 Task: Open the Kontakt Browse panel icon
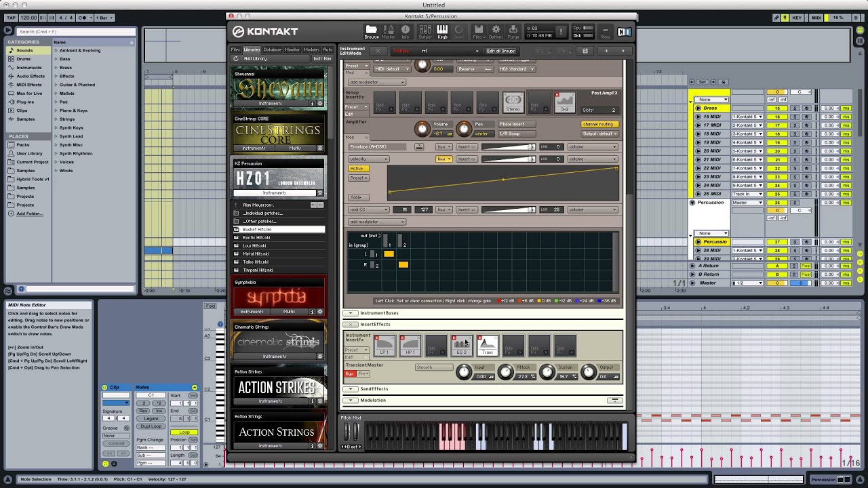(x=372, y=31)
